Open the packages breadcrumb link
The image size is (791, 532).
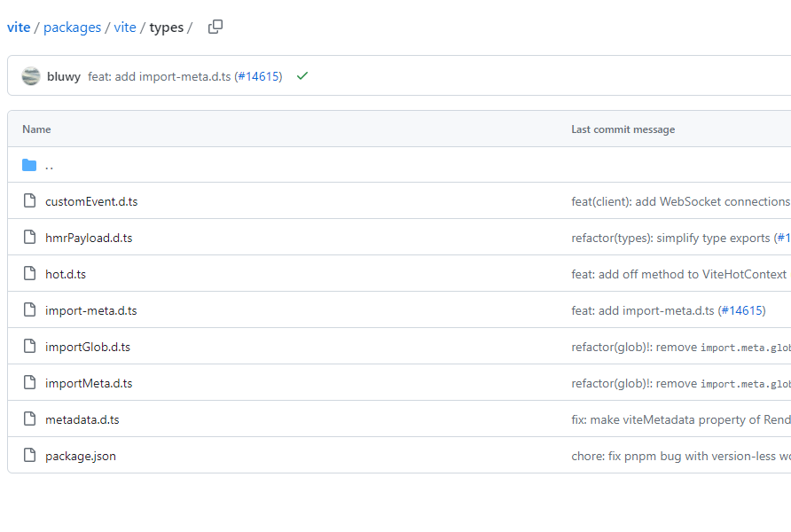pyautogui.click(x=72, y=27)
